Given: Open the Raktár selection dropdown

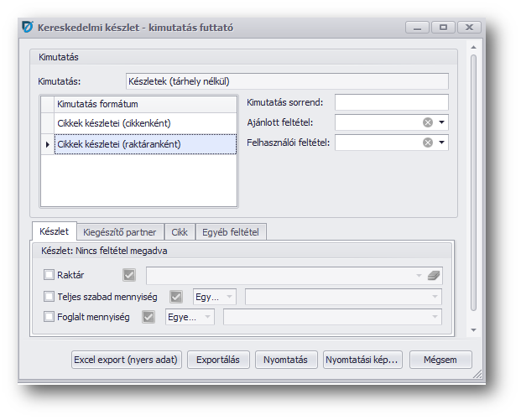Looking at the screenshot, I should point(419,276).
